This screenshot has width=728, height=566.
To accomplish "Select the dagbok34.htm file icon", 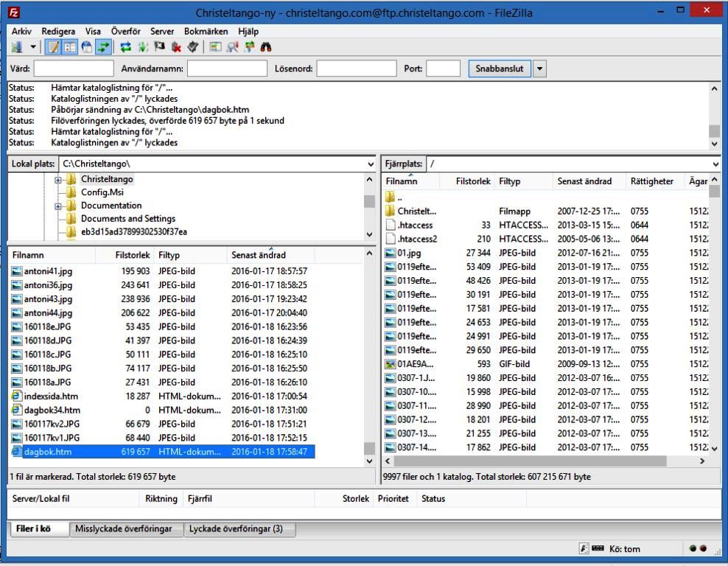I will pyautogui.click(x=17, y=410).
